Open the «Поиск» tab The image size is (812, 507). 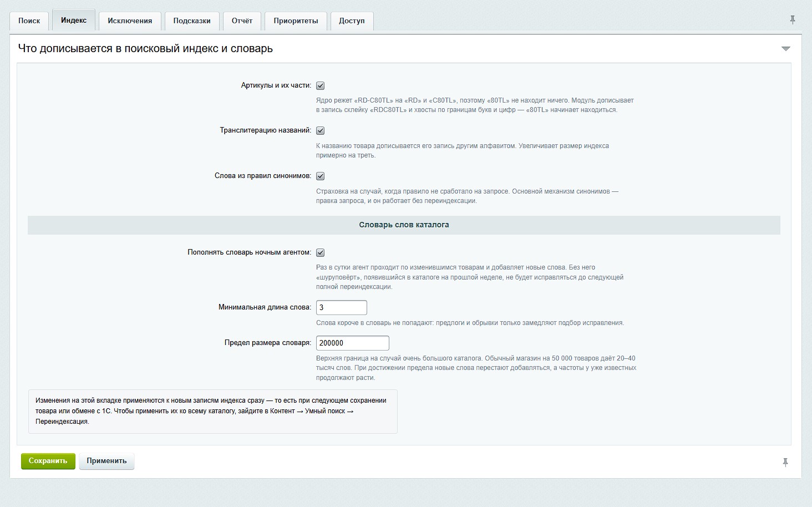coord(29,21)
